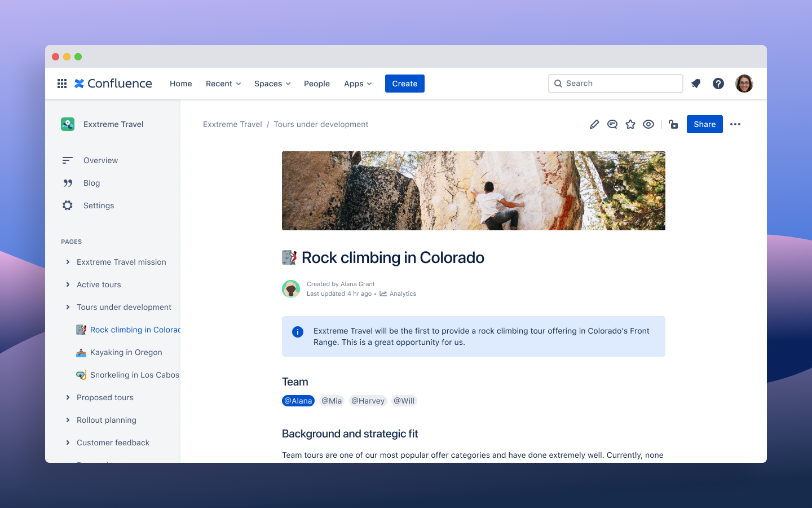The width and height of the screenshot is (812, 508).
Task: Click Alana Grant's author avatar
Action: coord(291,289)
